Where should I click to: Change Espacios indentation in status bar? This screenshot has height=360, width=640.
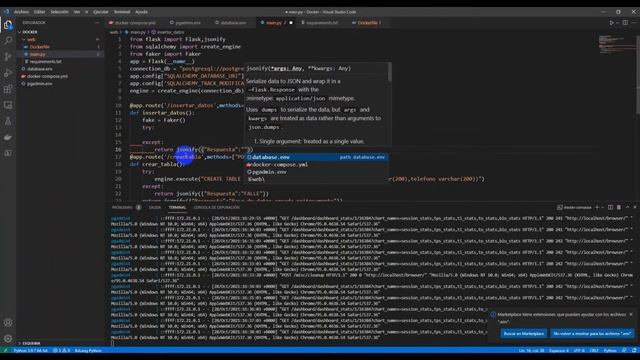click(558, 350)
